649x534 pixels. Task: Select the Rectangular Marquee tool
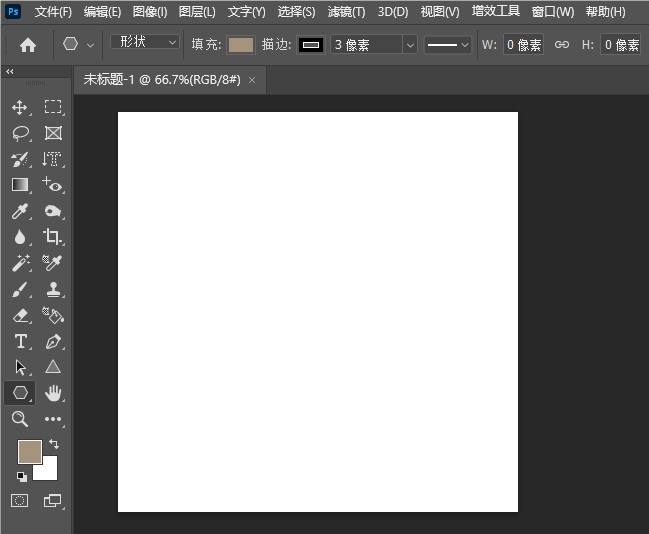tap(53, 107)
